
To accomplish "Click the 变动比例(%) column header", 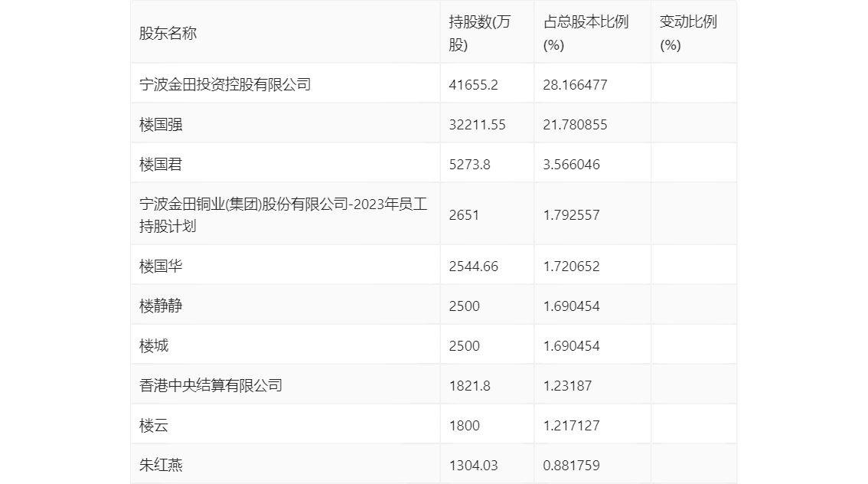I will tap(688, 33).
